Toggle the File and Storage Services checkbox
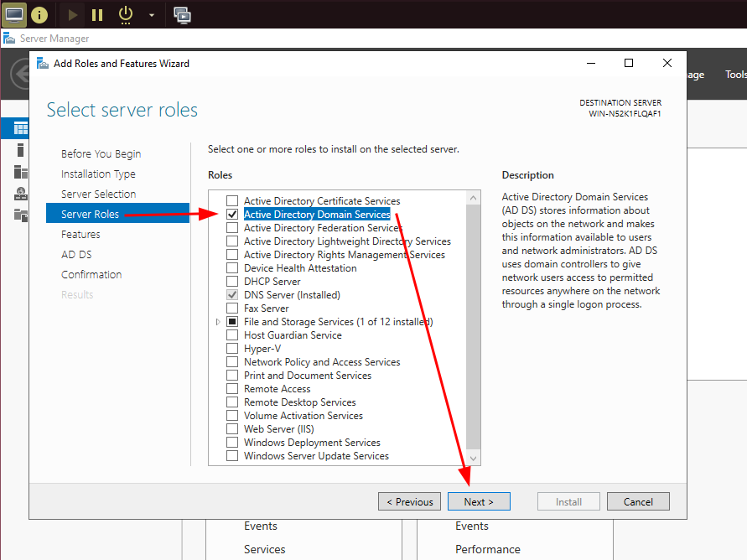The image size is (747, 560). [x=232, y=321]
